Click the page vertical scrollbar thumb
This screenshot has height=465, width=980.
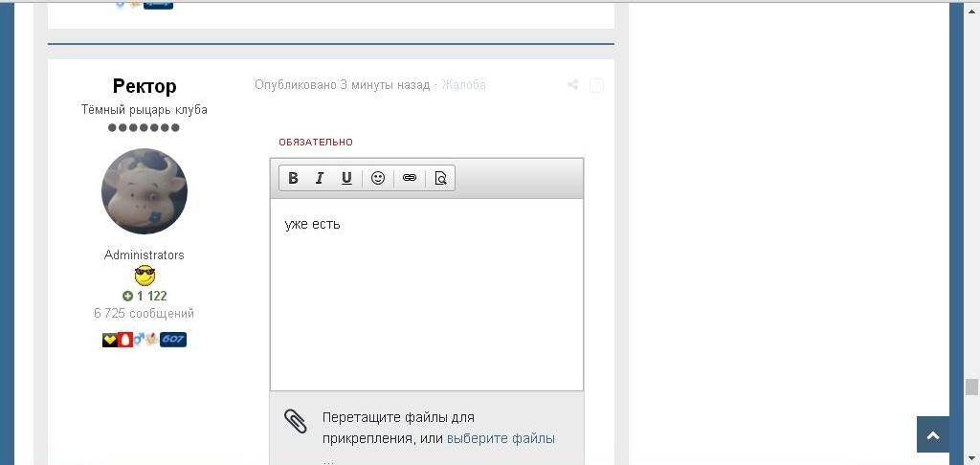(971, 387)
